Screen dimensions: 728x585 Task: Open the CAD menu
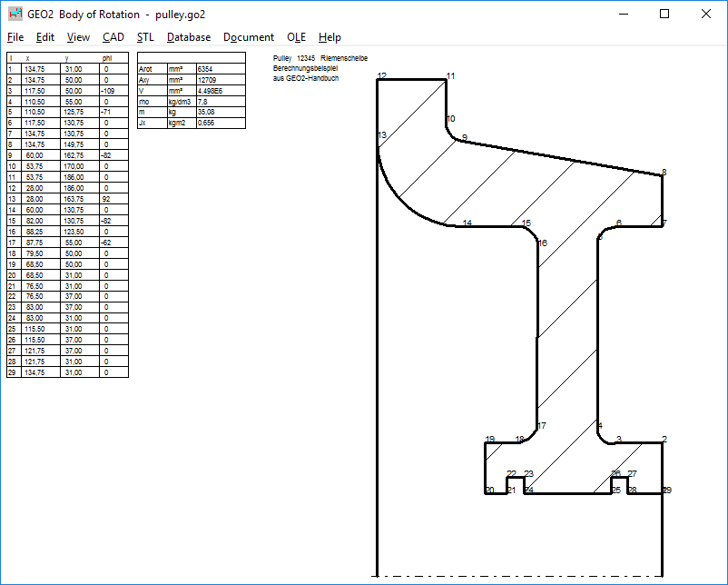click(x=113, y=37)
